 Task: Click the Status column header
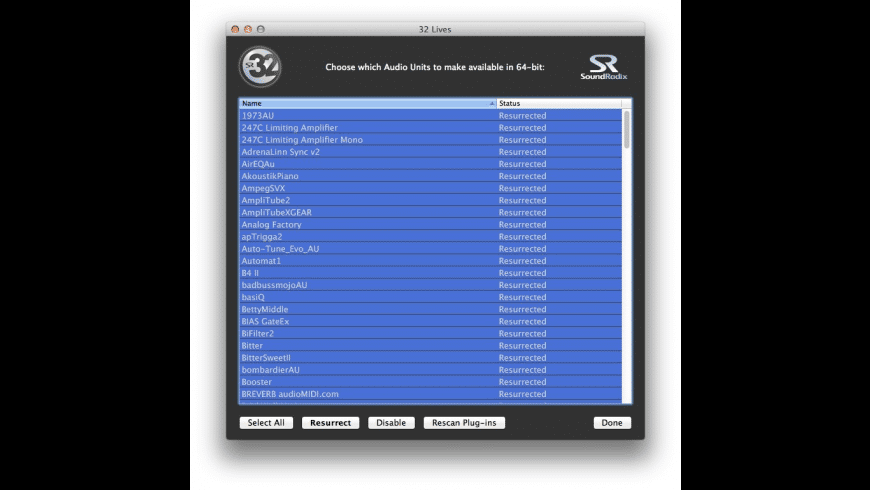[x=559, y=103]
